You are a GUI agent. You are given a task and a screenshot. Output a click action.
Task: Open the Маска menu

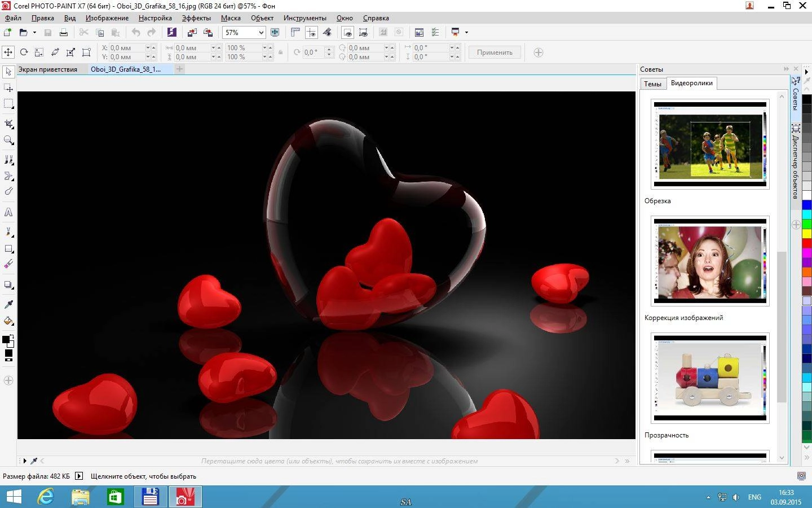click(231, 18)
